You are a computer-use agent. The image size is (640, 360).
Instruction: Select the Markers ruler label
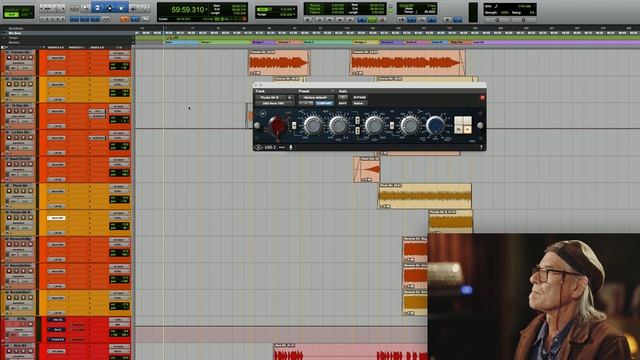coord(14,42)
